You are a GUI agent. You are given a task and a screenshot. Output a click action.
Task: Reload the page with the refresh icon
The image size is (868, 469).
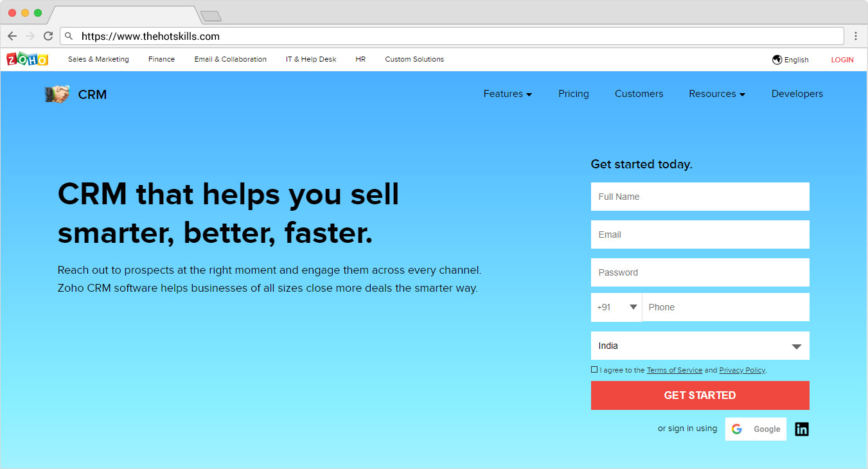click(48, 36)
